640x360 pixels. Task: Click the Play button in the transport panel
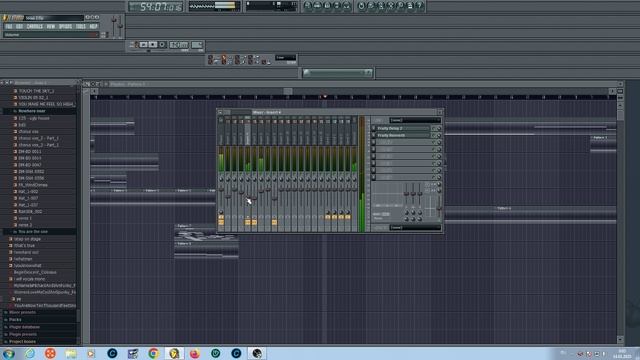coord(144,44)
